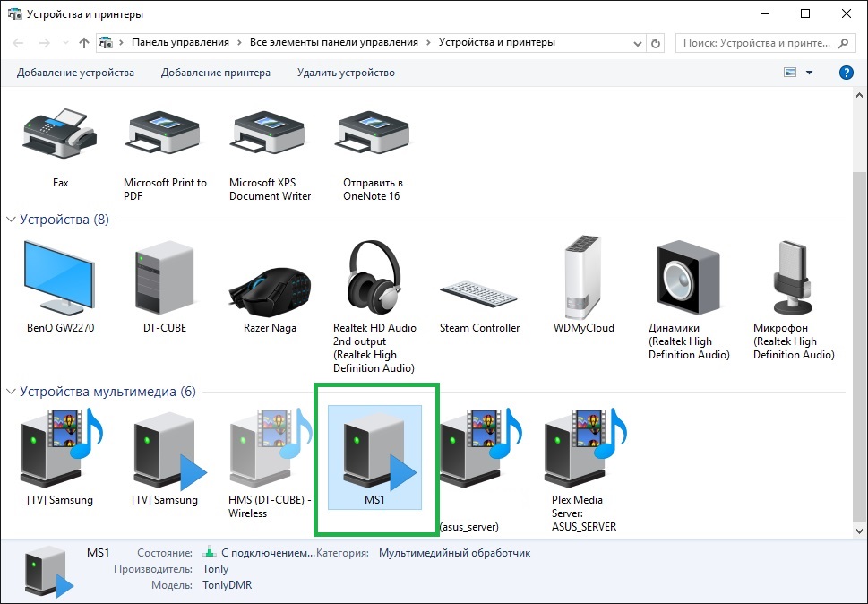Select Plex Media Server ASUS_SERVER
This screenshot has width=868, height=604.
click(x=585, y=448)
